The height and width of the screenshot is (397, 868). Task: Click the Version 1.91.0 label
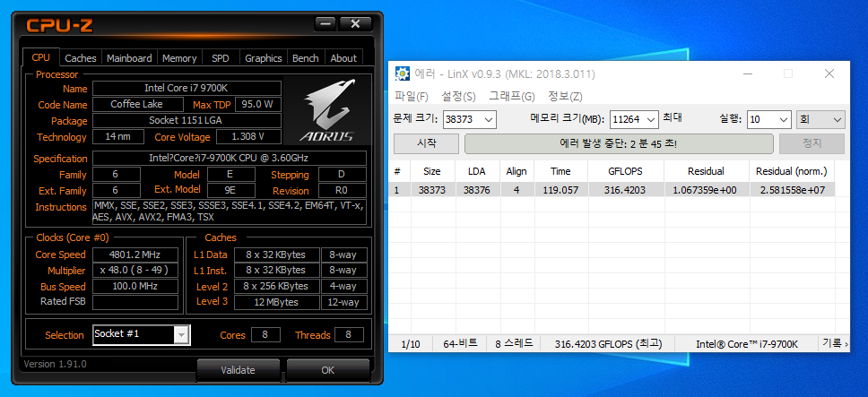56,364
